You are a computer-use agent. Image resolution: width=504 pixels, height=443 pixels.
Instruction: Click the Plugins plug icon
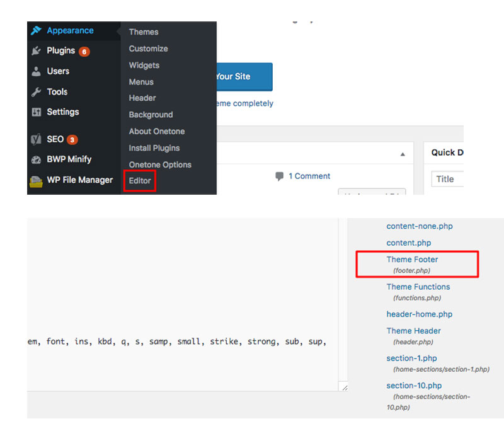pyautogui.click(x=36, y=51)
